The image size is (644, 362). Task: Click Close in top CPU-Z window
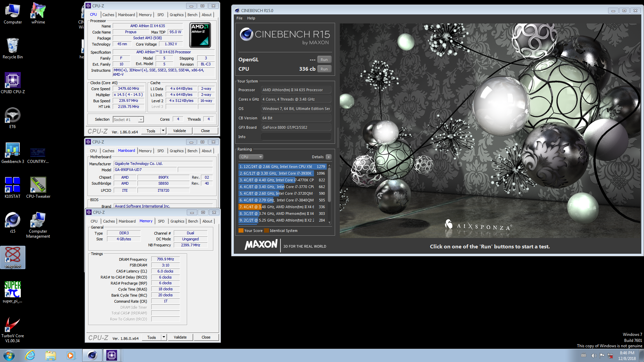tap(205, 131)
